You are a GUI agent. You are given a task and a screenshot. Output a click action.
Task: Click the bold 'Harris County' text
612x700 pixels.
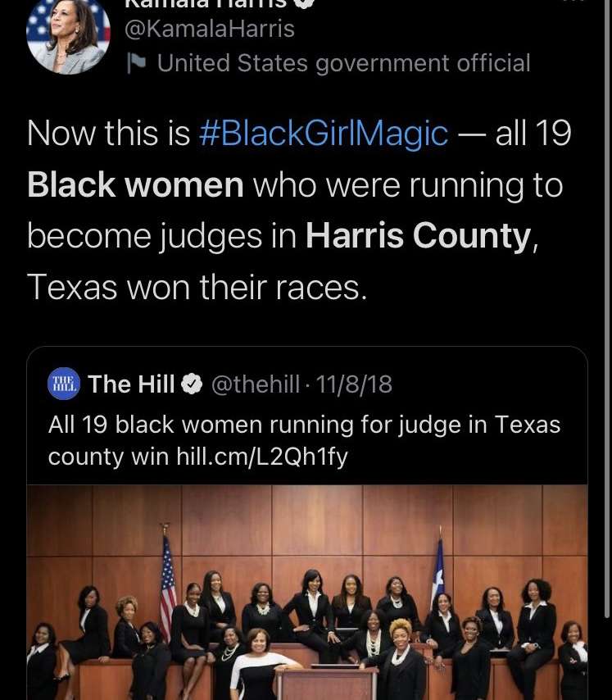pos(419,236)
